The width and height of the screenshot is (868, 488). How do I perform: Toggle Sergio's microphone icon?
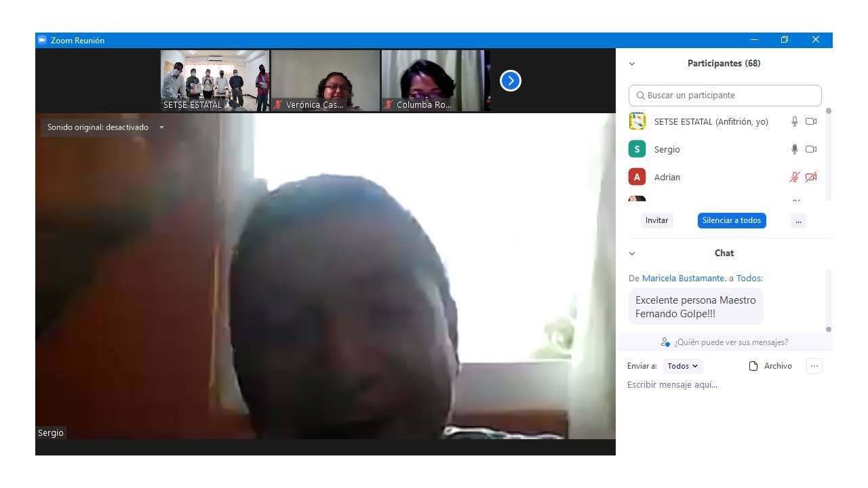pyautogui.click(x=795, y=149)
